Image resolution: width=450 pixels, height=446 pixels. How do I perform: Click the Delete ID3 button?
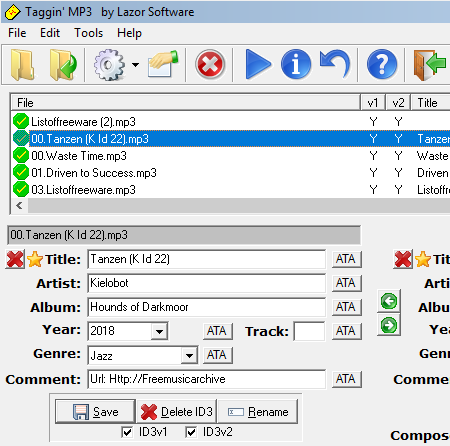(177, 412)
